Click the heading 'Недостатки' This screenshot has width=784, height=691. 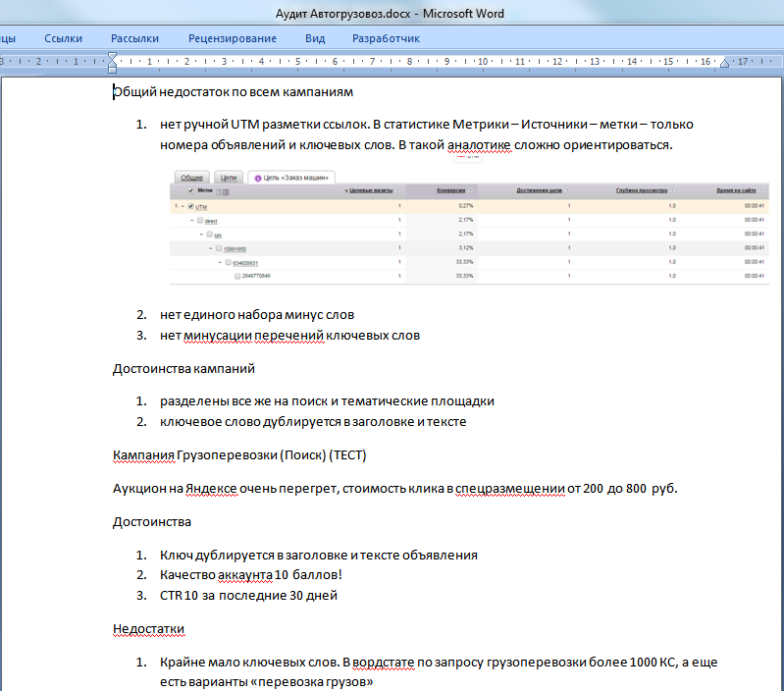tap(148, 629)
